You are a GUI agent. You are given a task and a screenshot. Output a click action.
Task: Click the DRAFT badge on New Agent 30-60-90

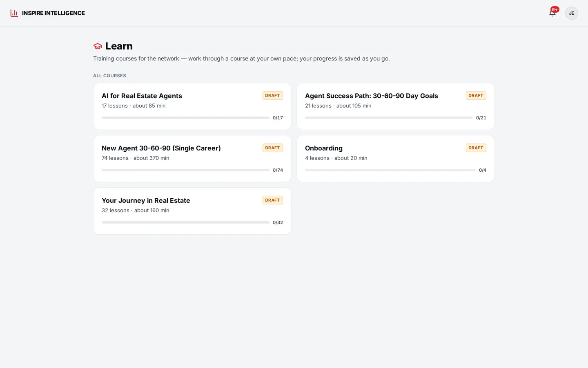click(x=273, y=148)
